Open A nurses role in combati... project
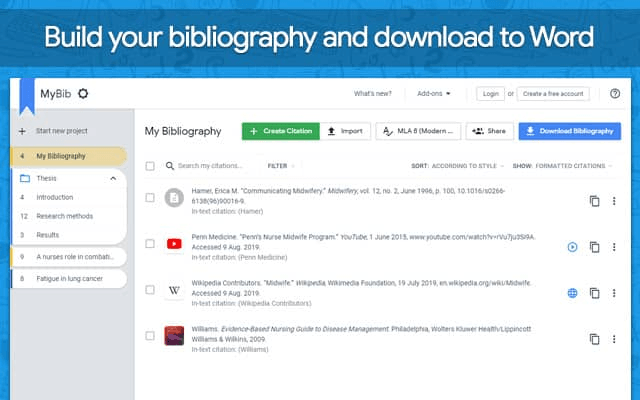The height and width of the screenshot is (400, 640). (69, 257)
